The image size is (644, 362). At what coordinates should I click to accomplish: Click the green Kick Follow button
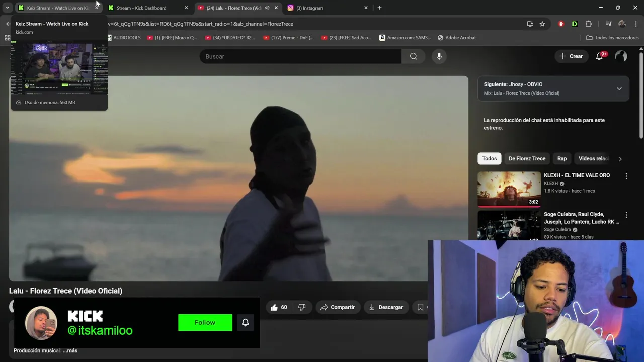205,323
